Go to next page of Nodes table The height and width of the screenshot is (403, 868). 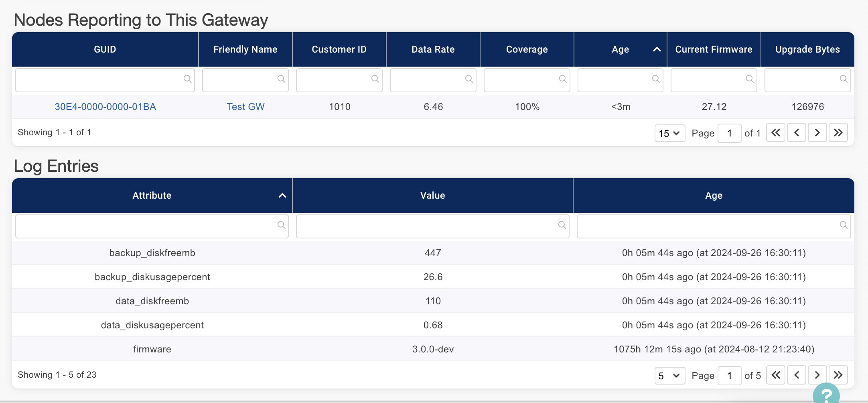click(x=817, y=133)
